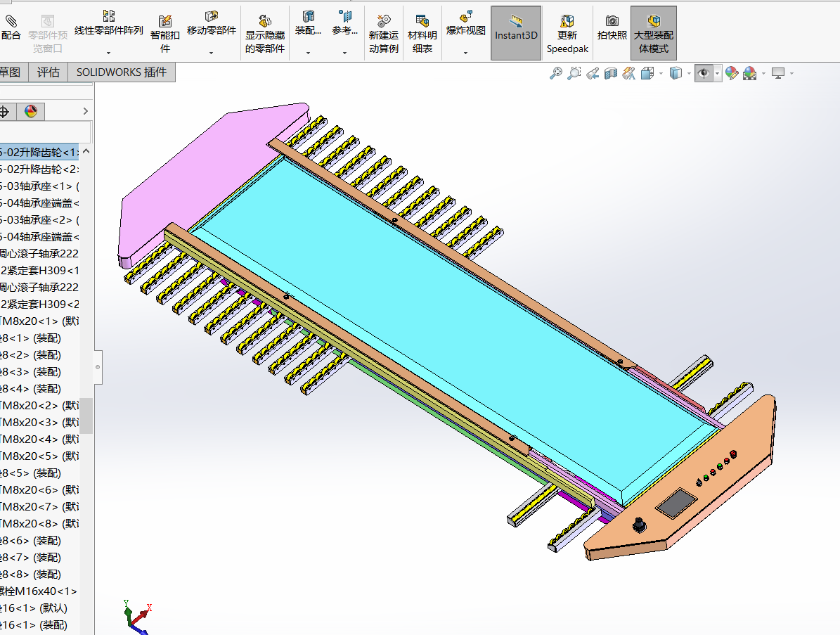This screenshot has height=635, width=840.
Task: Select tree item 16<1> (默认)
Action: tap(34, 608)
